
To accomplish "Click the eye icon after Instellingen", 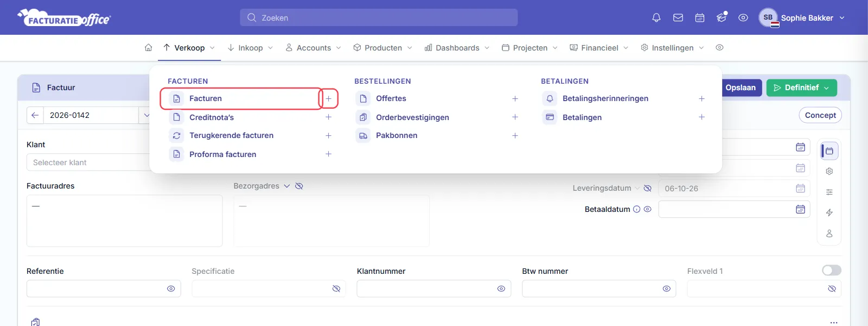I will [x=719, y=48].
